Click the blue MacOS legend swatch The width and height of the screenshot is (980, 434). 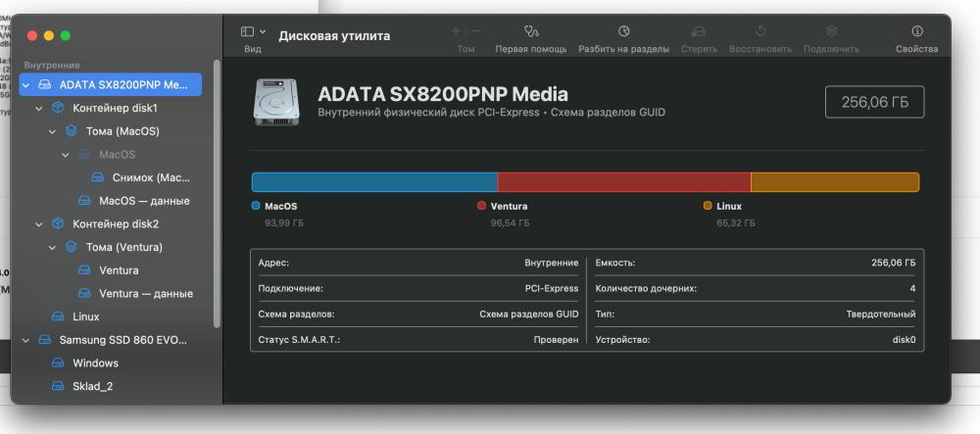click(x=255, y=206)
